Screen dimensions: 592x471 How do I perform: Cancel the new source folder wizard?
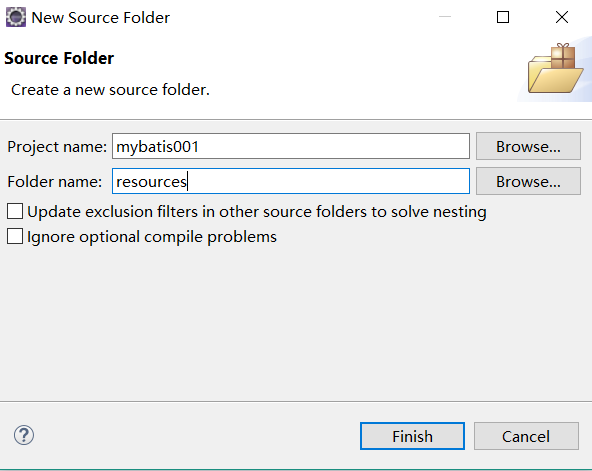[x=526, y=436]
